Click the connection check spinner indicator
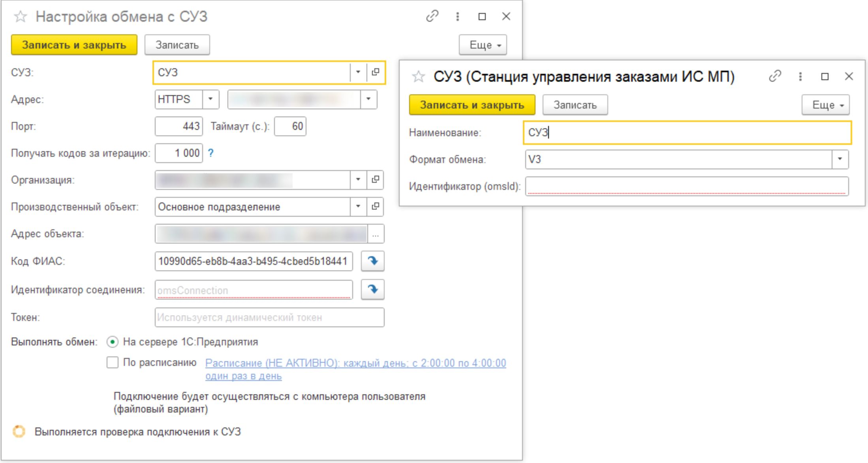This screenshot has height=463, width=868. tap(19, 431)
